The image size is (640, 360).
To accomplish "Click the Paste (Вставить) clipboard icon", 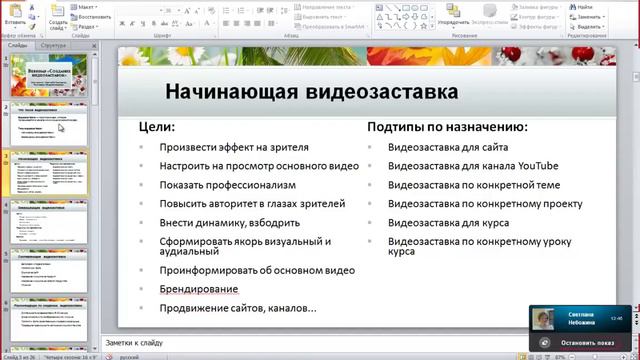I will pyautogui.click(x=15, y=11).
